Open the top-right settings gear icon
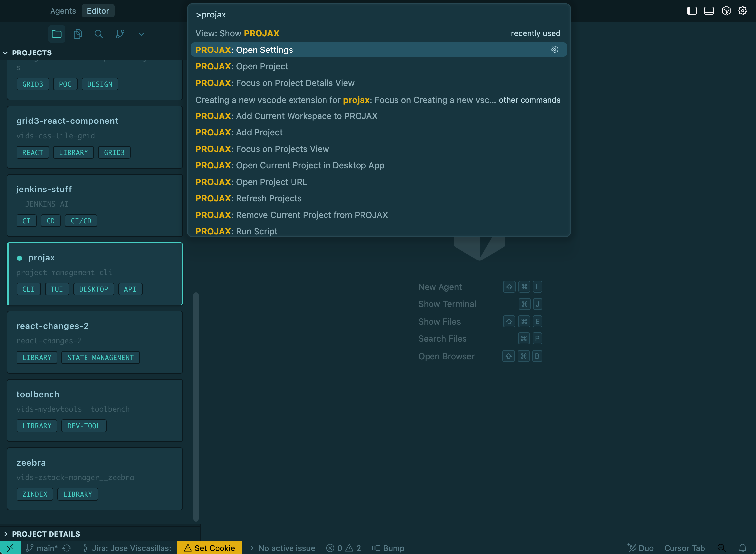 point(742,11)
